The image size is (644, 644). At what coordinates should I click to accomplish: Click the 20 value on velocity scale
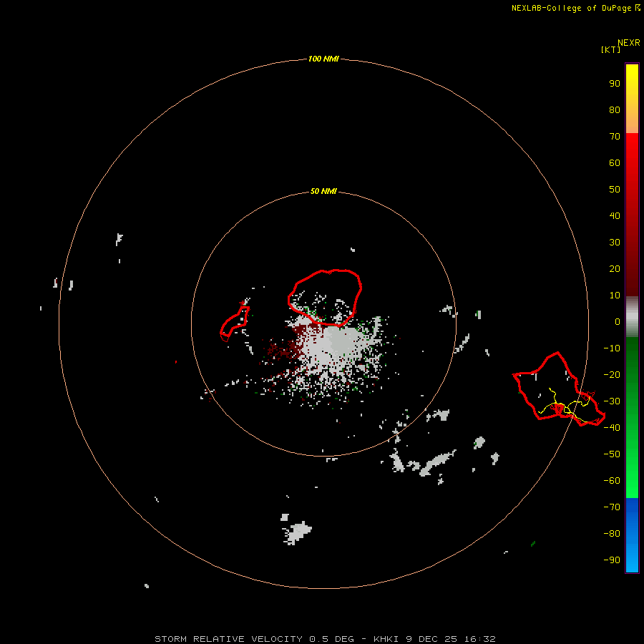click(x=615, y=269)
